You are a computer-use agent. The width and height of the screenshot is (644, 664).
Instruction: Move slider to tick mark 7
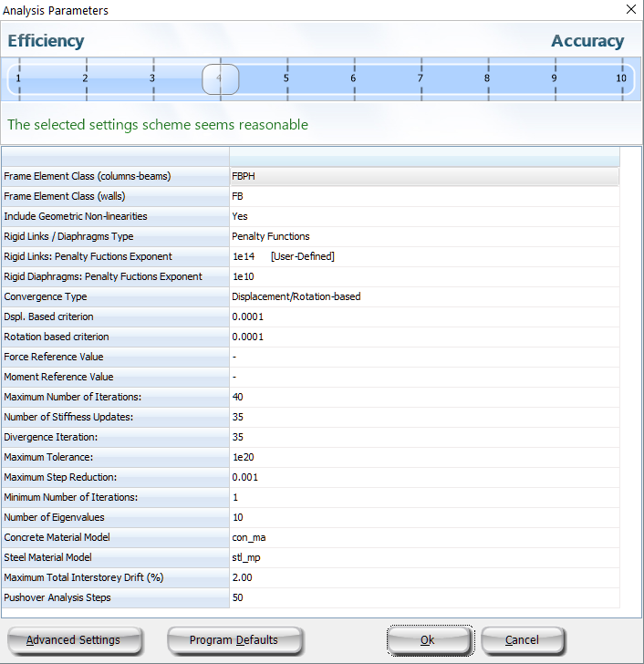pyautogui.click(x=421, y=78)
